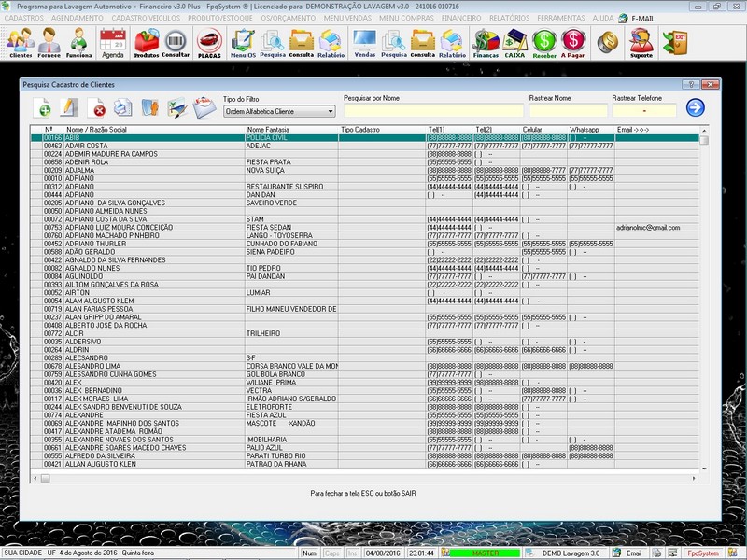Open the CADASTROS menu
Image resolution: width=747 pixels, height=560 pixels.
coord(24,18)
